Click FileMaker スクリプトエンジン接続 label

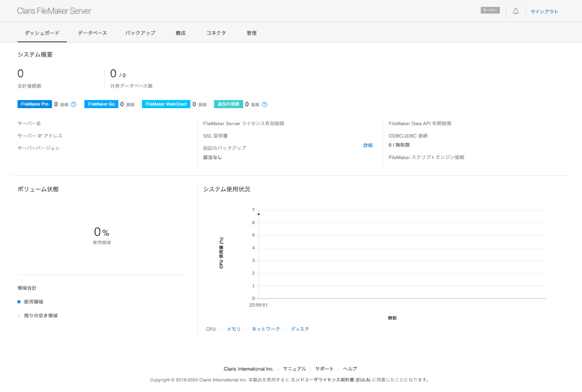[x=426, y=157]
